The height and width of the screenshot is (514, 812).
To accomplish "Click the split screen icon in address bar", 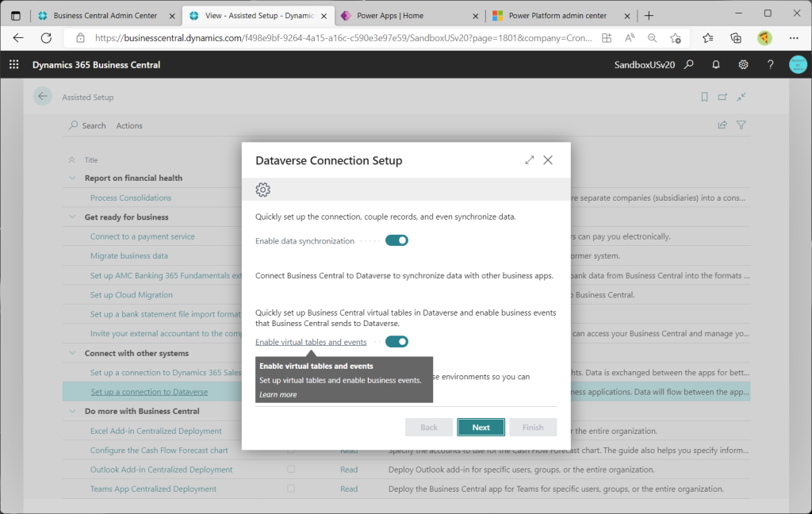I will pos(607,38).
